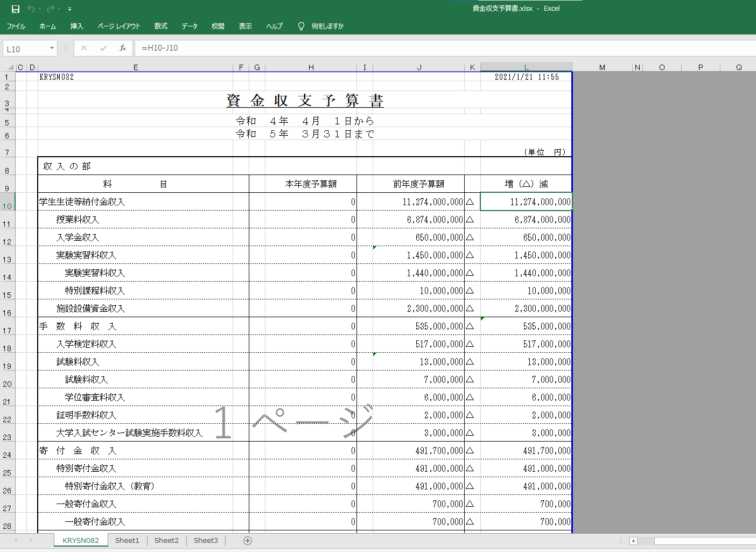Switch to the KRYSN082 sheet tab
The height and width of the screenshot is (552, 756).
81,540
